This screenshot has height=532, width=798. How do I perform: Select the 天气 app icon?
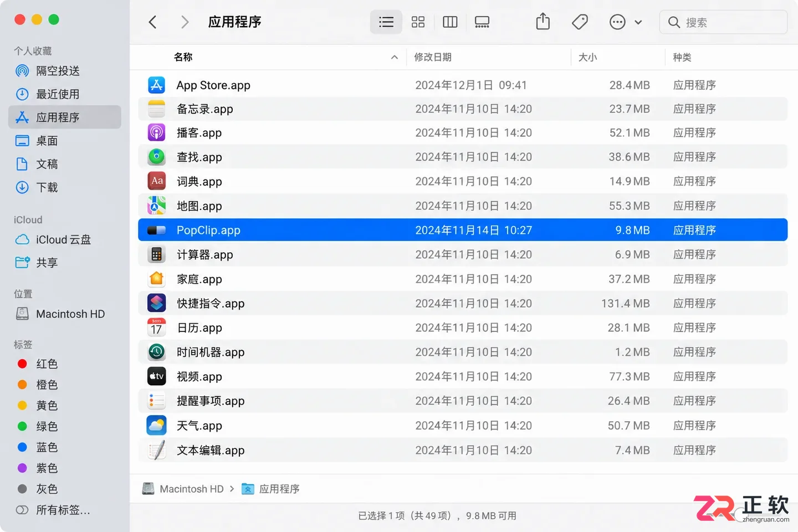coord(156,425)
